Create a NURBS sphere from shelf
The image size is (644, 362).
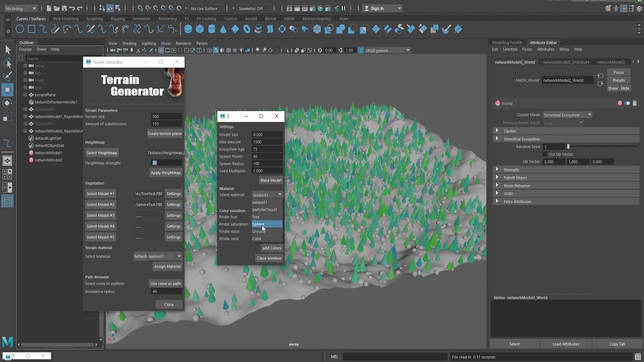point(188,29)
